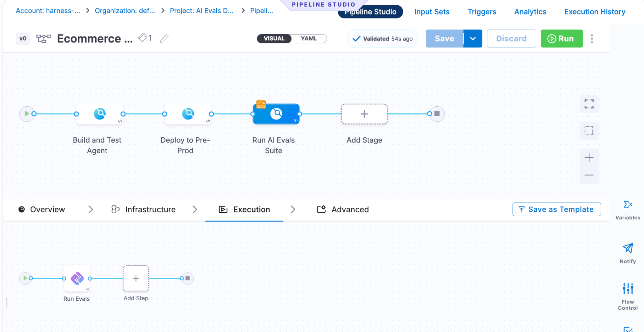
Task: Open the Notify side panel
Action: click(628, 253)
